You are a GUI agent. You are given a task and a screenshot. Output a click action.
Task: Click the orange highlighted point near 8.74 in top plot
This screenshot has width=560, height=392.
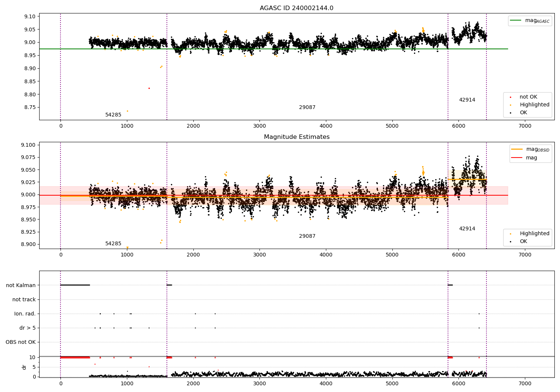(x=127, y=111)
